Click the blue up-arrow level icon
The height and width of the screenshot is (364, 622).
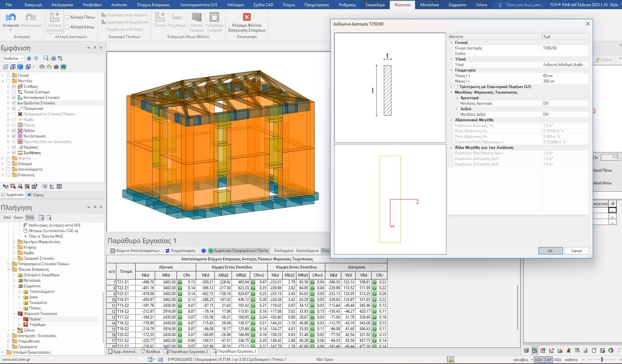pyautogui.click(x=29, y=58)
